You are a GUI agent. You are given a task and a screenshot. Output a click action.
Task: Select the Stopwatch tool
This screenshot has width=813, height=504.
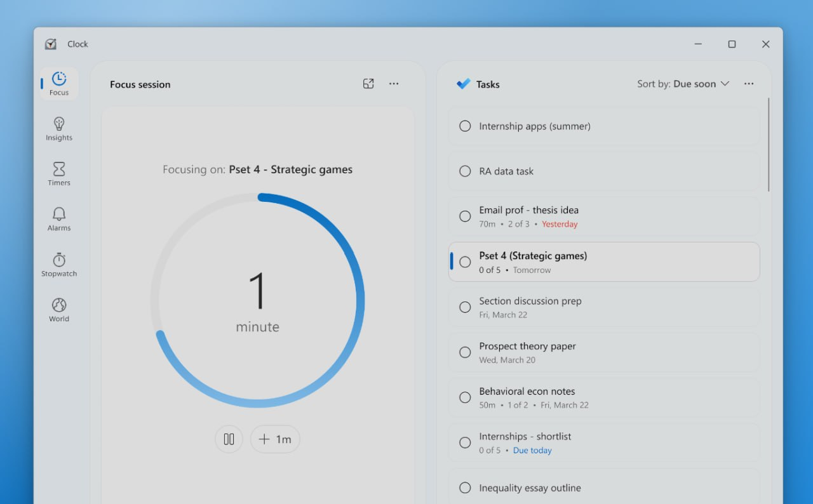58,265
